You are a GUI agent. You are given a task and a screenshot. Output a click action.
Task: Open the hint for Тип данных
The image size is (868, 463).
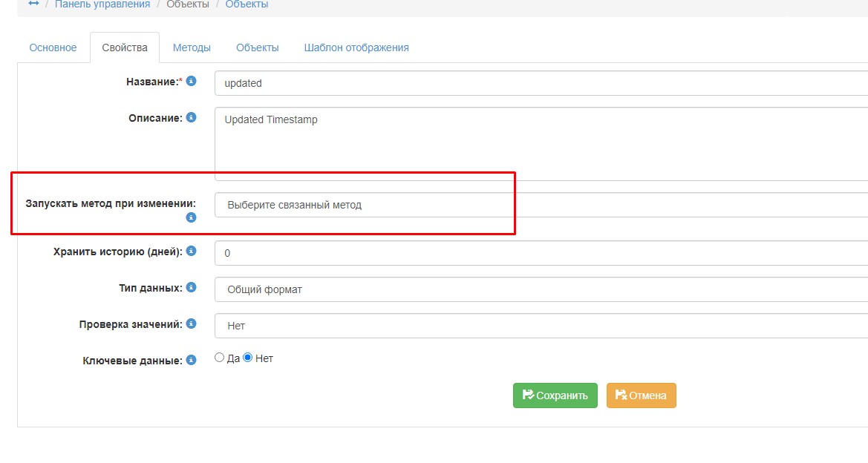coord(191,287)
